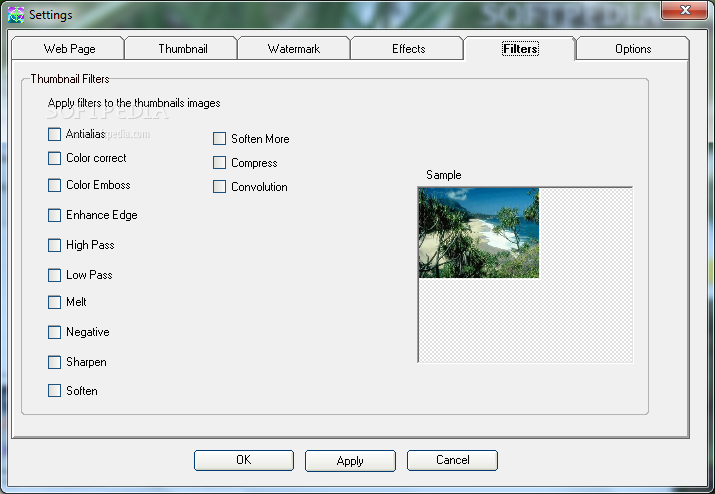Toggle the Low Pass checkbox
715x494 pixels.
coord(54,275)
